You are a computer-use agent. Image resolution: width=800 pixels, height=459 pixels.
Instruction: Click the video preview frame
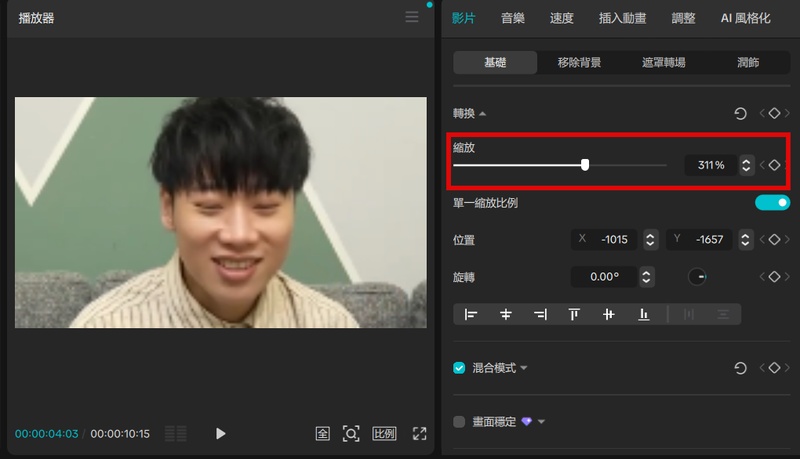point(220,213)
